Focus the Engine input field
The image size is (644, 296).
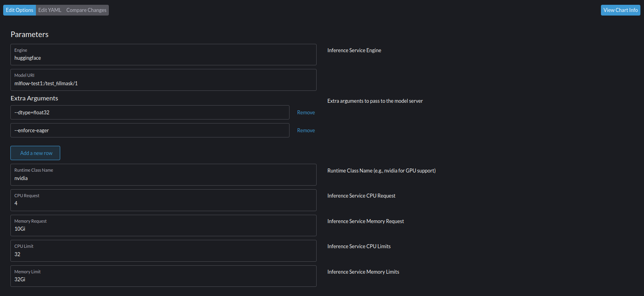click(163, 58)
